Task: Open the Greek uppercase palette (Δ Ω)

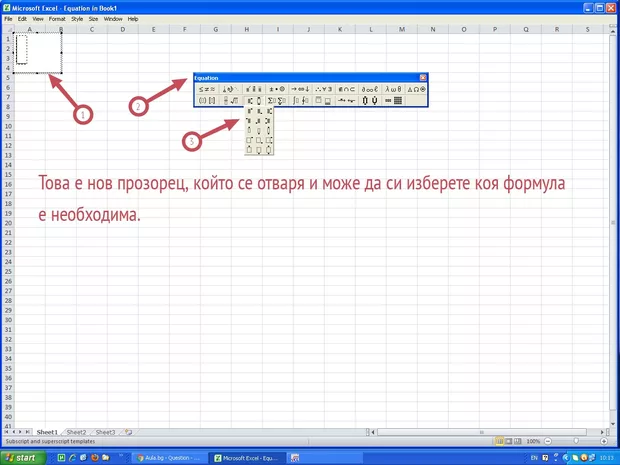Action: coord(416,89)
